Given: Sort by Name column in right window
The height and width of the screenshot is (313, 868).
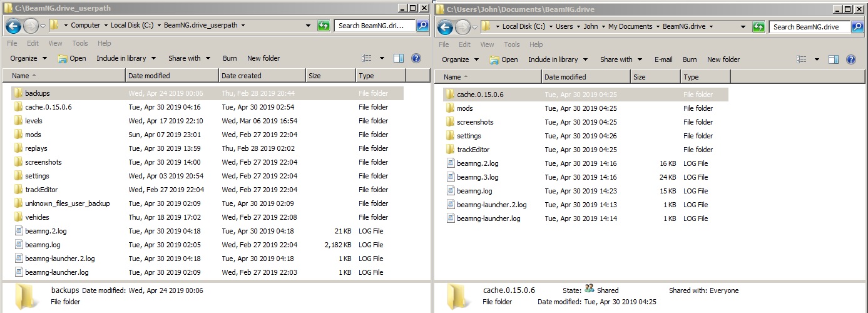Looking at the screenshot, I should [488, 77].
